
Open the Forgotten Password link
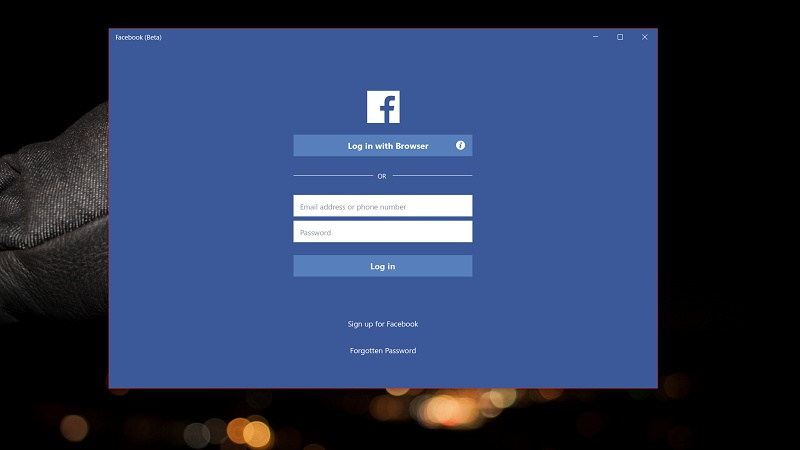[383, 351]
